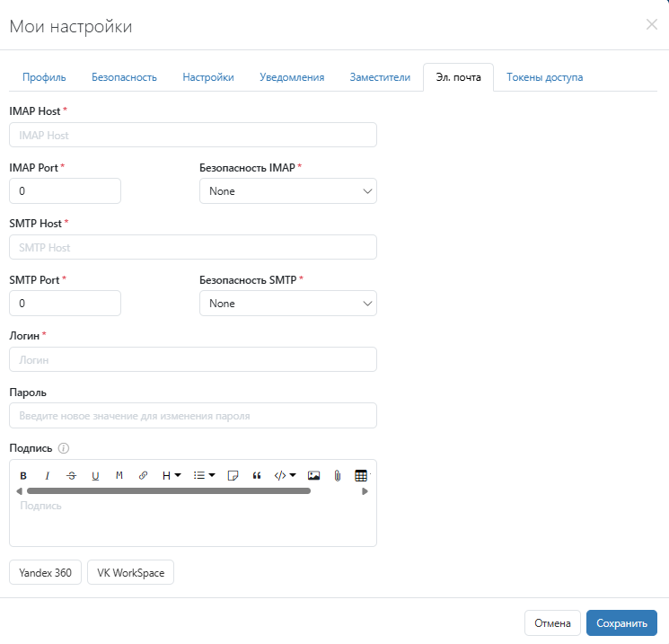Toggle underline in signature editor
The width and height of the screenshot is (669, 644).
[x=95, y=475]
